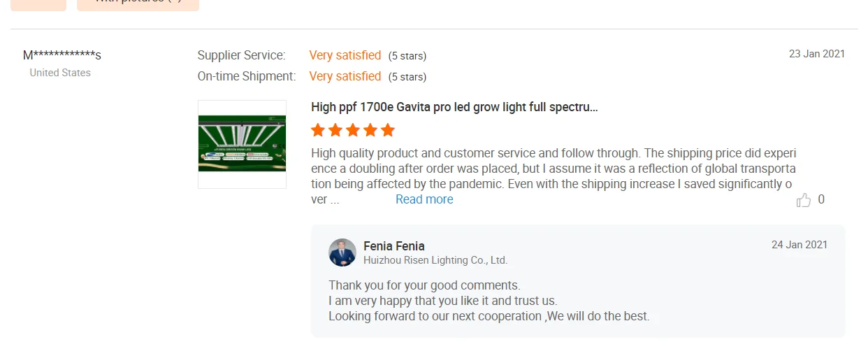The height and width of the screenshot is (349, 868).
Task: Click the third orange rating star
Action: point(353,130)
